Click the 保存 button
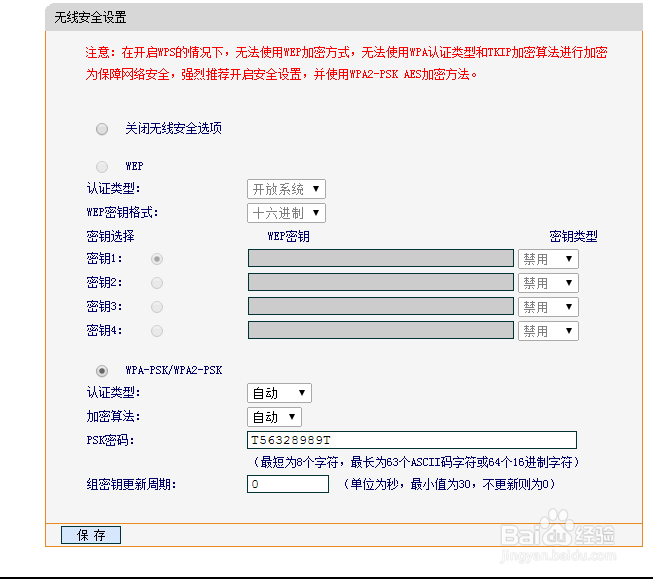Screen dimensions: 653x579 click(91, 535)
